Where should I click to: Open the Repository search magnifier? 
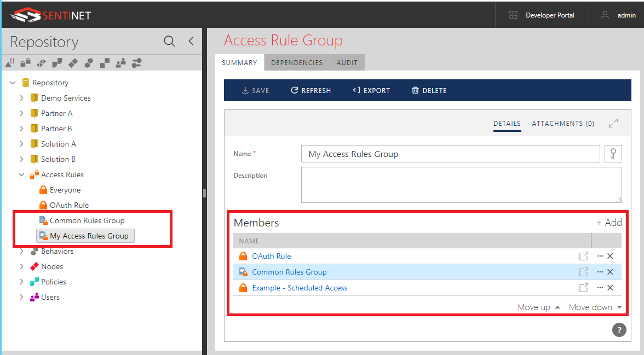pyautogui.click(x=169, y=42)
